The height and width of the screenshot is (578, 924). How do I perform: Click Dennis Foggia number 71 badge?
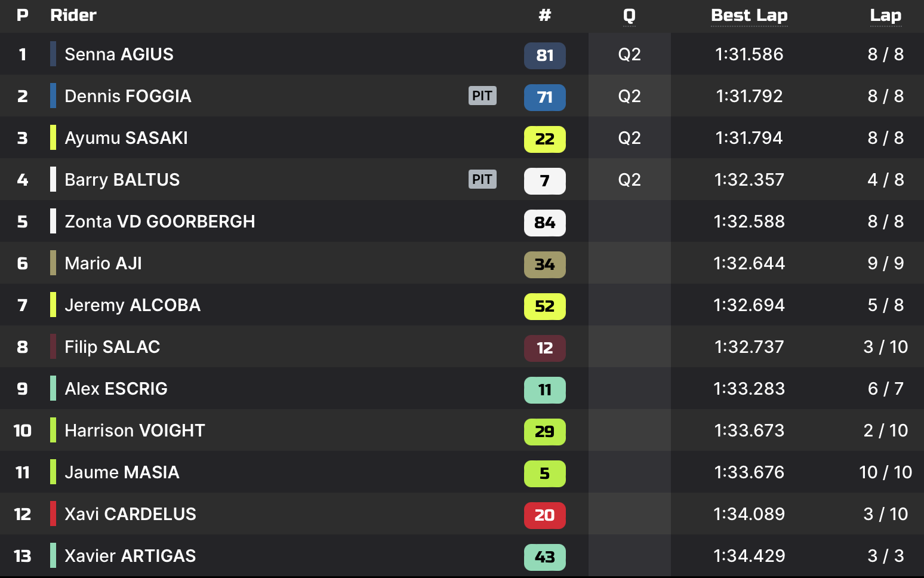544,97
